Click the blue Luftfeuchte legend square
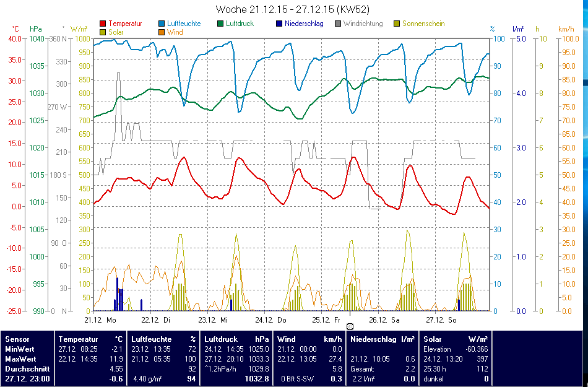Image resolution: width=588 pixels, height=387 pixels. pyautogui.click(x=162, y=24)
